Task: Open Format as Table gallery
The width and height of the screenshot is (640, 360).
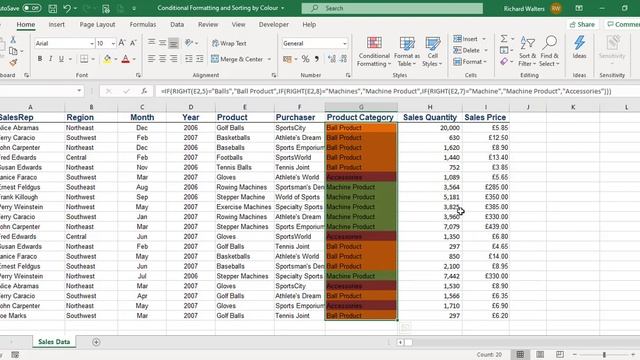Action: click(407, 51)
